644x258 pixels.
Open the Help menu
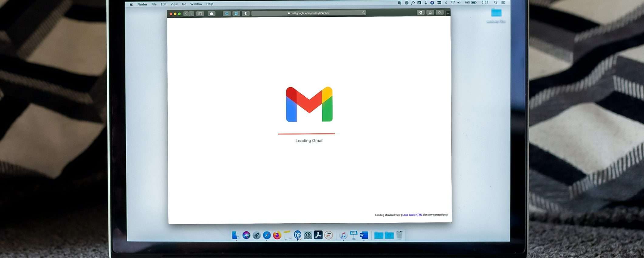coord(210,4)
